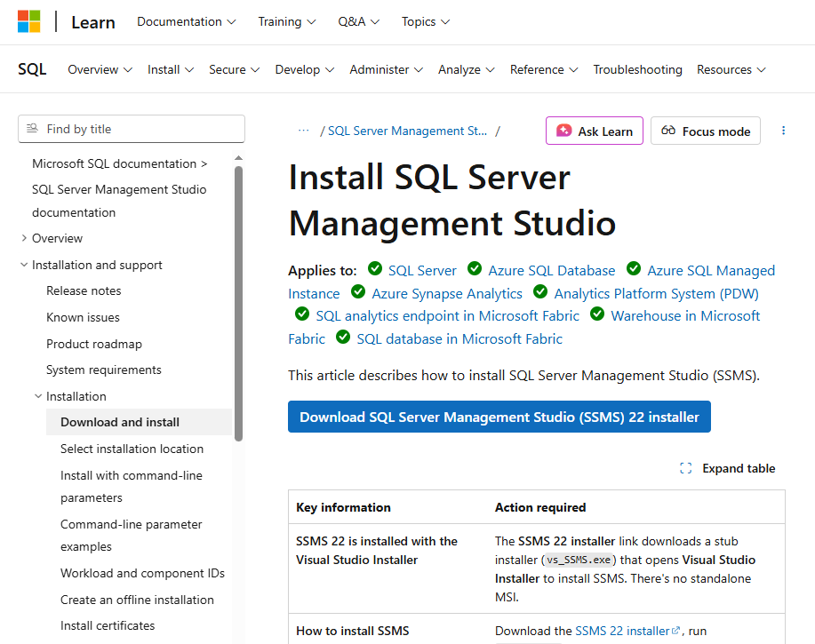
Task: Expand the Overview tree node in the sidebar
Action: point(24,238)
